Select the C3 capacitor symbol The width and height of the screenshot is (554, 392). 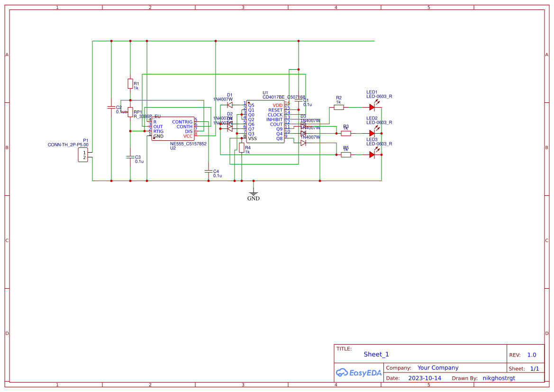point(130,157)
